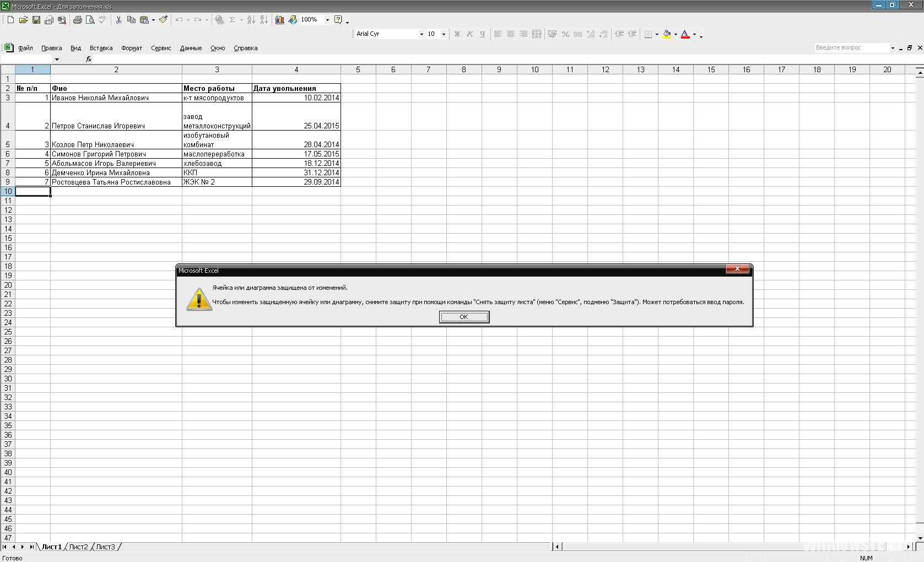Screen dimensions: 924x562
Task: Open the Font Color palette arrow
Action: 694,34
